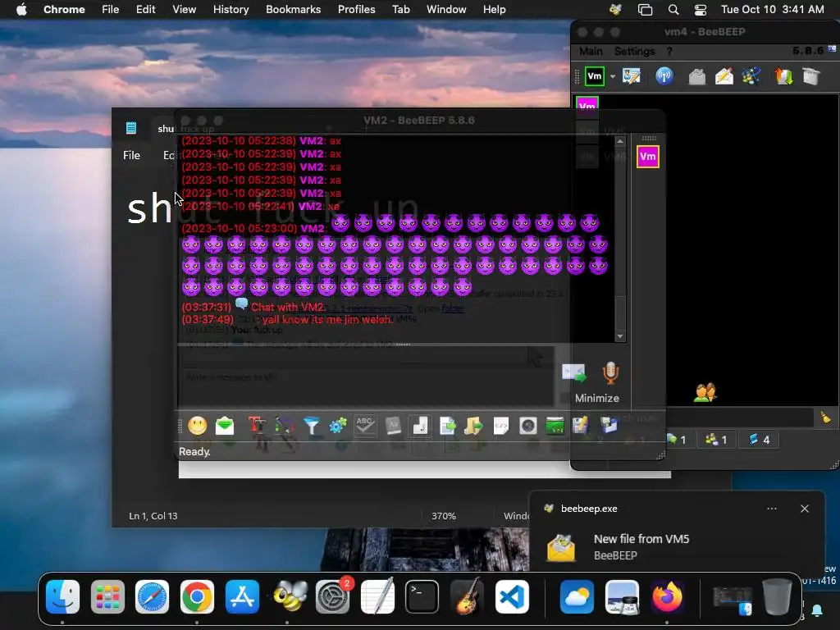The height and width of the screenshot is (630, 840).
Task: Click the 370% zoom level in Notepad status bar
Action: click(x=444, y=516)
